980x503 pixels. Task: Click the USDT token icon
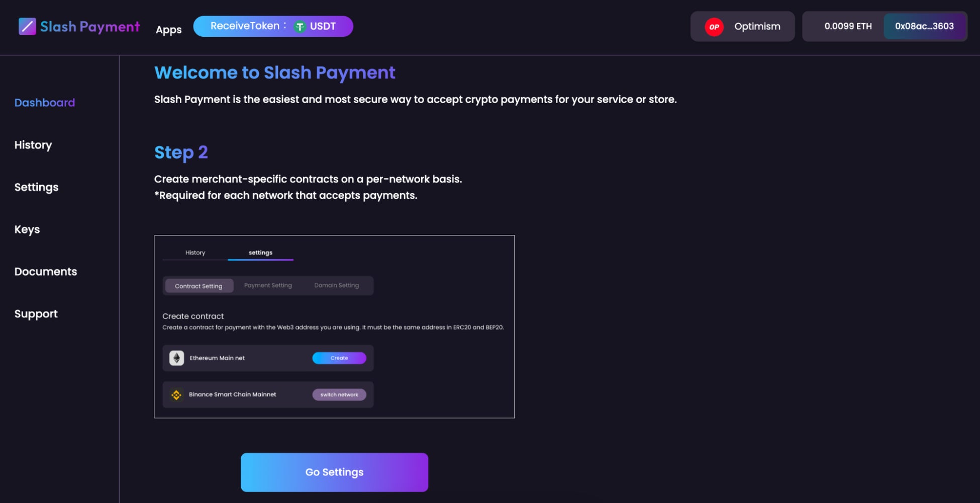point(300,27)
